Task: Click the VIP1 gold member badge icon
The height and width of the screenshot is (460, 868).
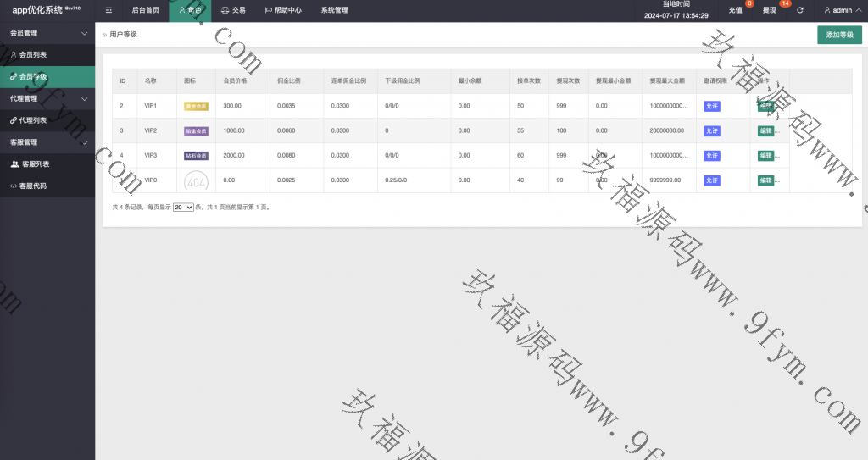Action: [x=196, y=106]
